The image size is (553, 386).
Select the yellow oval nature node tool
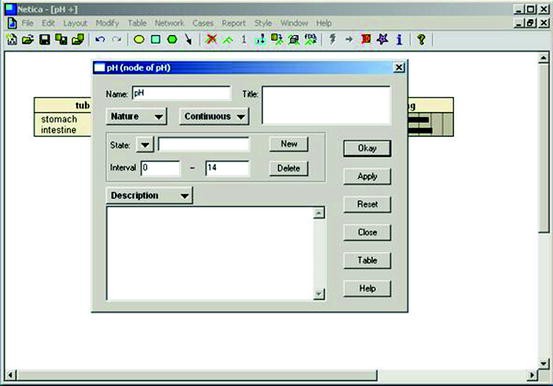(x=139, y=40)
